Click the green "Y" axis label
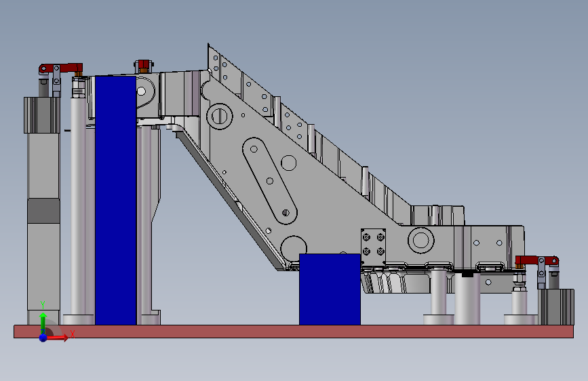The image size is (588, 381). (x=43, y=305)
